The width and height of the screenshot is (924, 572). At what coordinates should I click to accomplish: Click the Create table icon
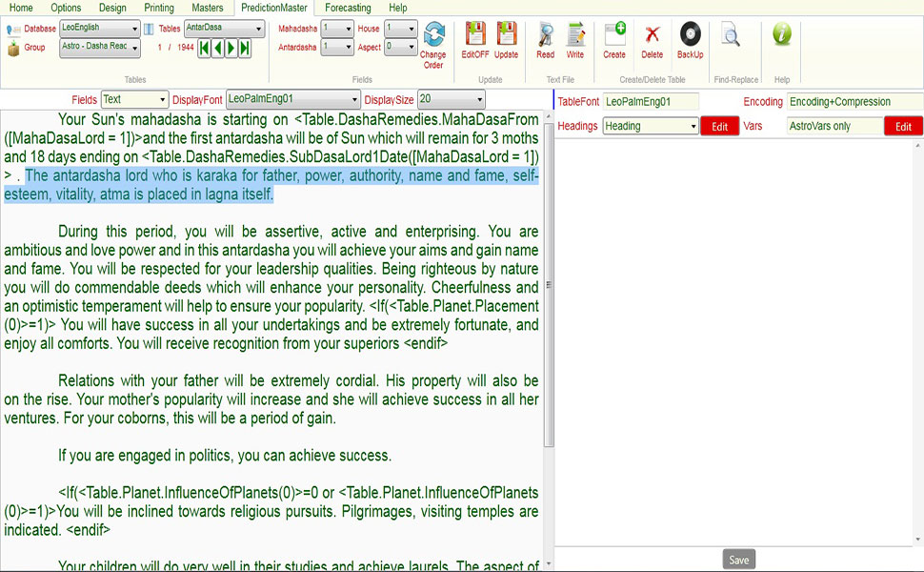click(x=614, y=33)
